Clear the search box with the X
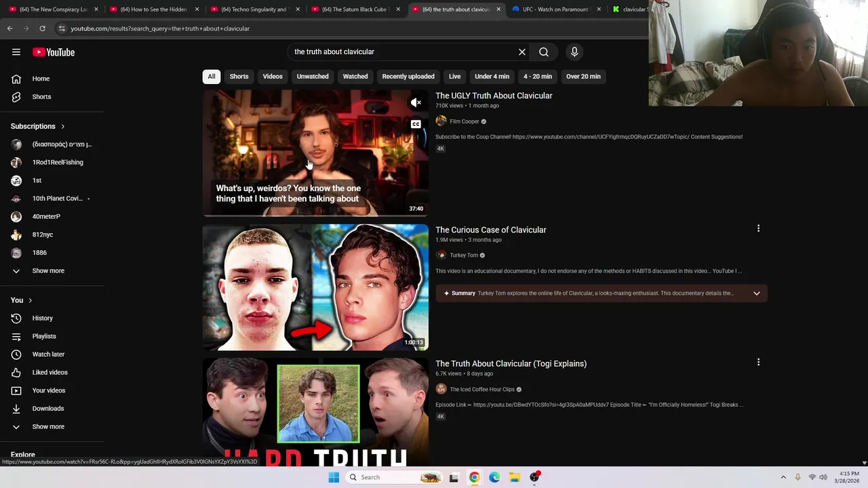The height and width of the screenshot is (488, 868). point(522,52)
